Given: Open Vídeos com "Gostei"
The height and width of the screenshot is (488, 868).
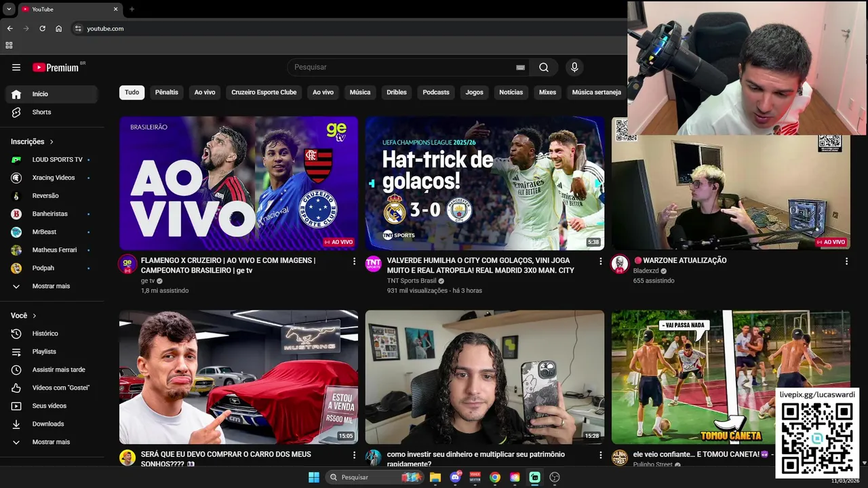Looking at the screenshot, I should pyautogui.click(x=51, y=388).
